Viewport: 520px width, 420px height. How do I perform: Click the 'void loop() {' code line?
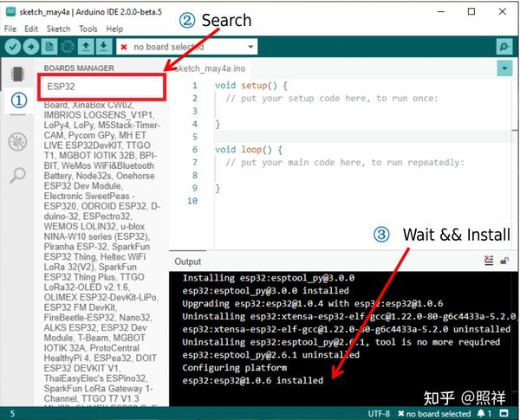249,150
